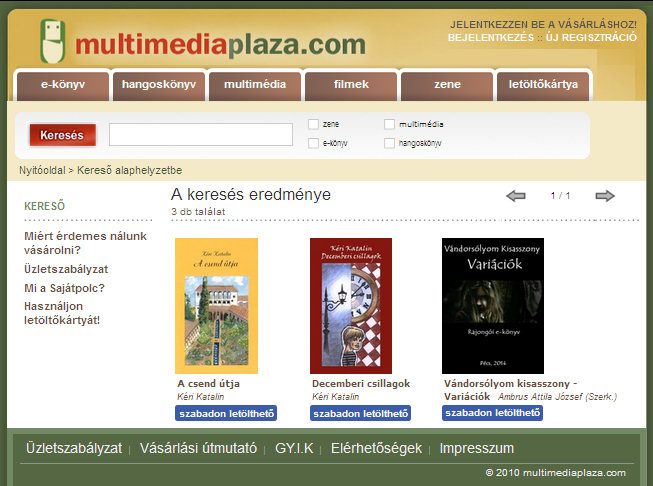Screen dimensions: 653x486
Task: Click szabadon letölthető under Decemberi csillagok
Action: point(360,413)
